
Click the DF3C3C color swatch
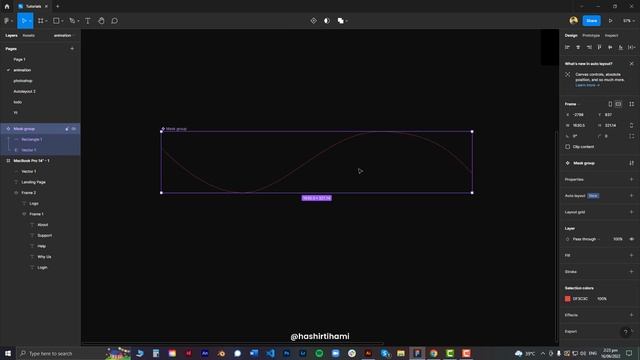[567, 299]
